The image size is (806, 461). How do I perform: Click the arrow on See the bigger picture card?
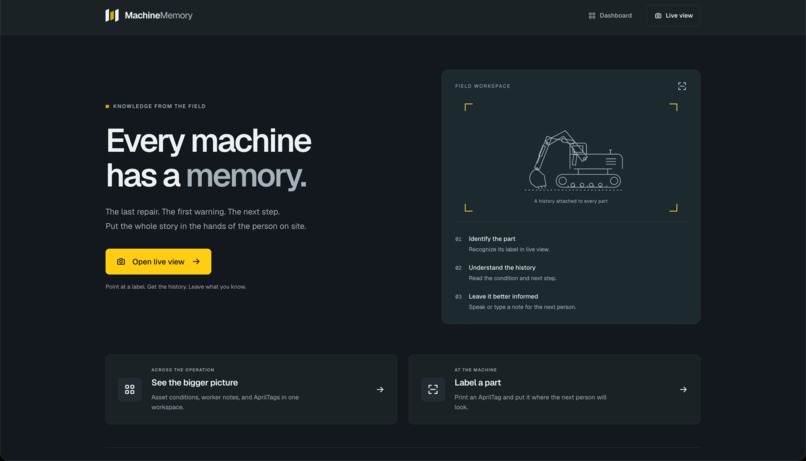(x=380, y=390)
